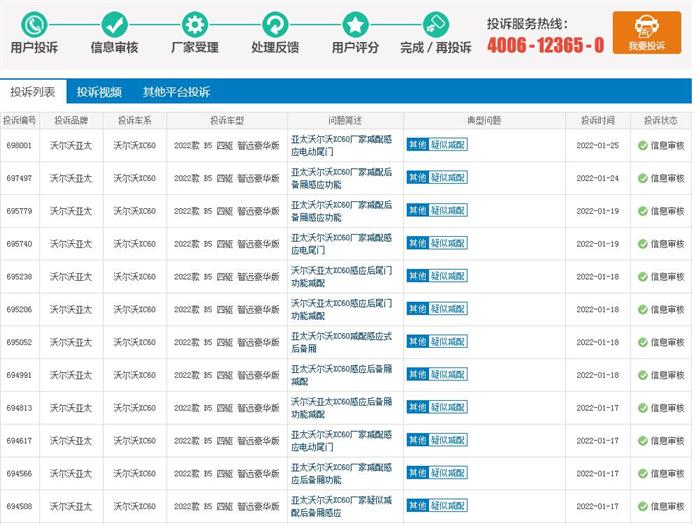Click the 投诉状态 column header
This screenshot has height=525, width=700.
pos(661,121)
